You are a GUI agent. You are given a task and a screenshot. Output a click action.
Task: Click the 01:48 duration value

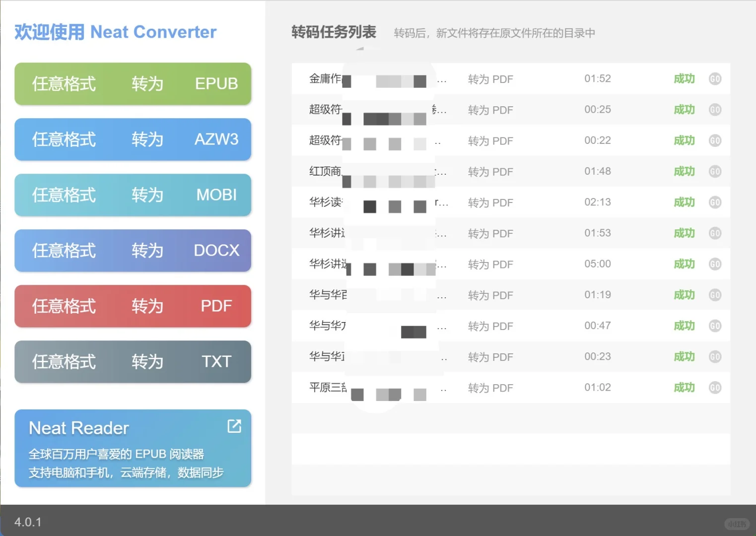point(598,171)
